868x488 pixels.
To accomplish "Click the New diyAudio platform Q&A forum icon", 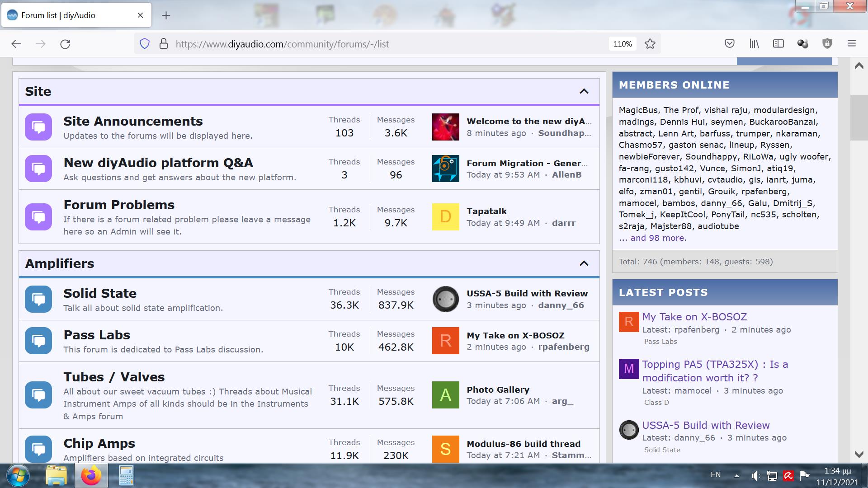I will [x=38, y=169].
